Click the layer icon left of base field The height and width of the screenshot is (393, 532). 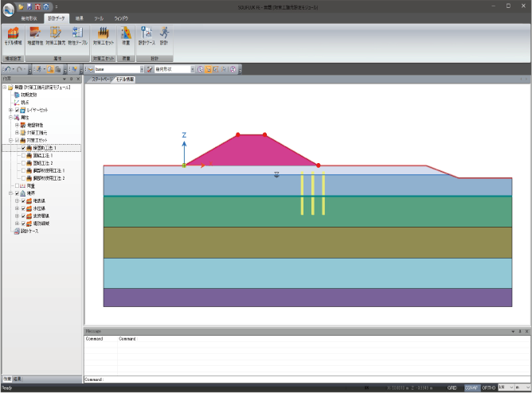tap(91, 69)
